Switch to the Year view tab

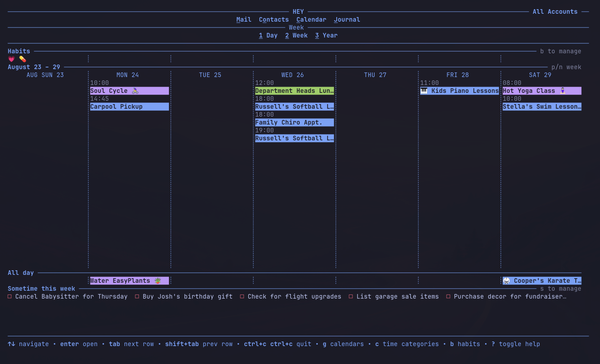pos(326,35)
